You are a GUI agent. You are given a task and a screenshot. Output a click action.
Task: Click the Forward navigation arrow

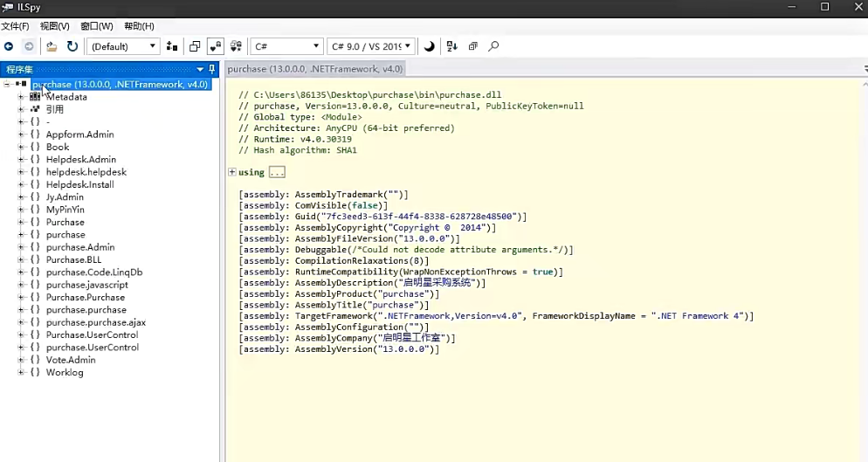click(30, 46)
